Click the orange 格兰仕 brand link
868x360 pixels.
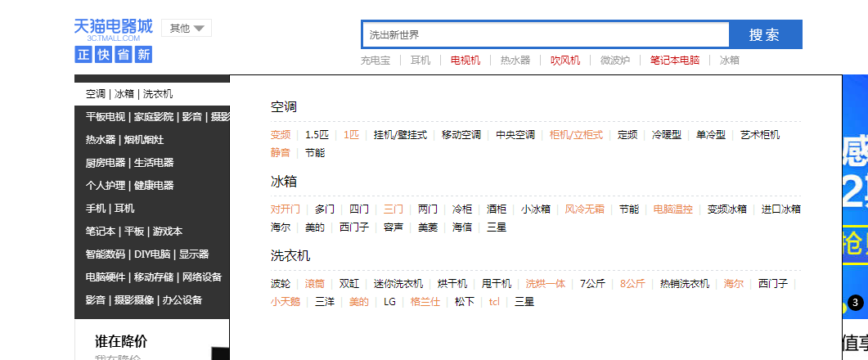425,302
